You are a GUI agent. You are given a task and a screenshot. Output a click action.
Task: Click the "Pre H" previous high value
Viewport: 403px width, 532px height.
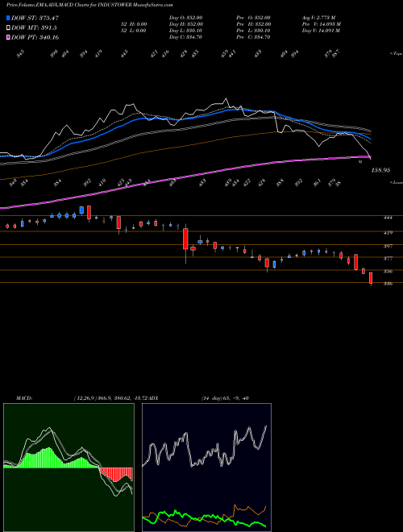[253, 24]
